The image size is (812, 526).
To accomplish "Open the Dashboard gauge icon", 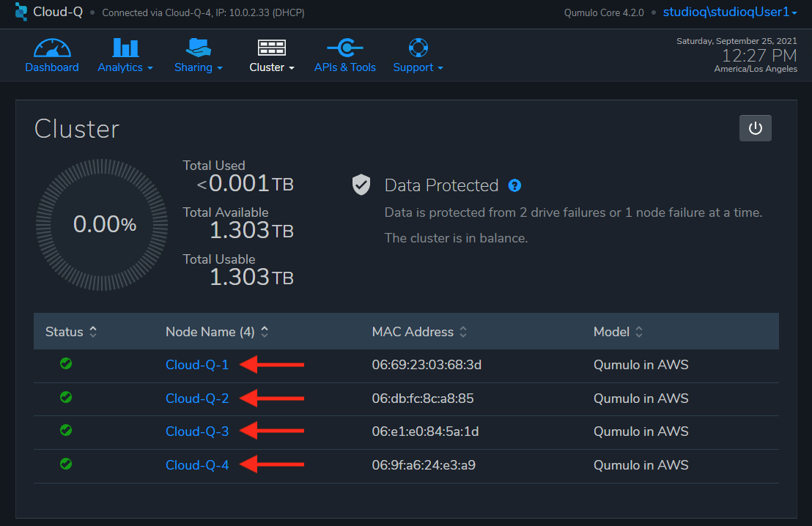I will click(x=52, y=48).
